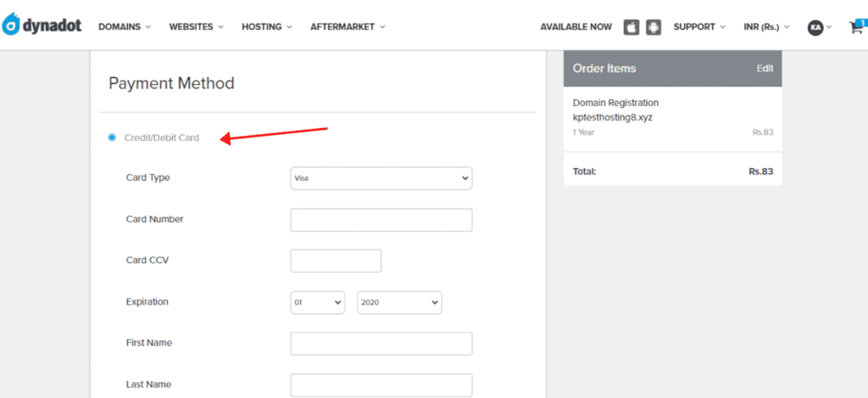This screenshot has width=868, height=398.
Task: Click the Card Number field
Action: point(381,220)
